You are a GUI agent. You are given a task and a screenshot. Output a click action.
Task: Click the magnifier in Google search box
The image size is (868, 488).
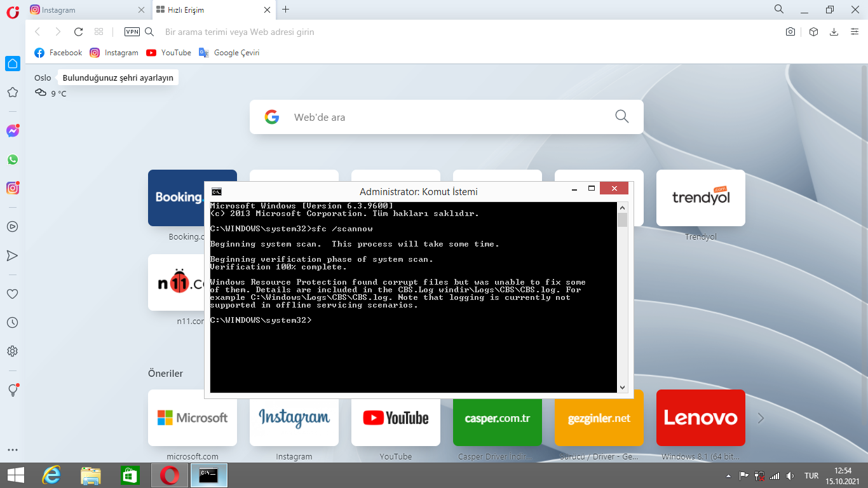pyautogui.click(x=622, y=116)
